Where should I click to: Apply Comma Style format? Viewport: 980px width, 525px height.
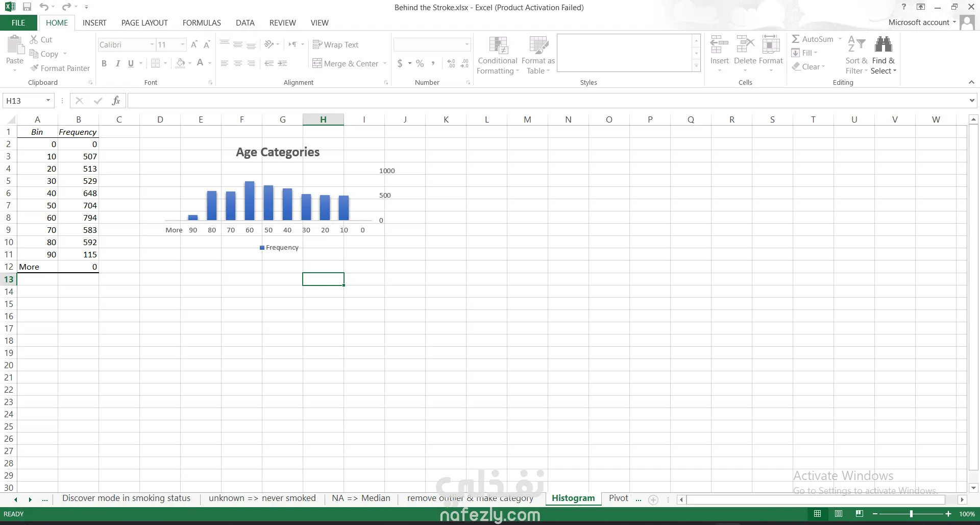433,63
